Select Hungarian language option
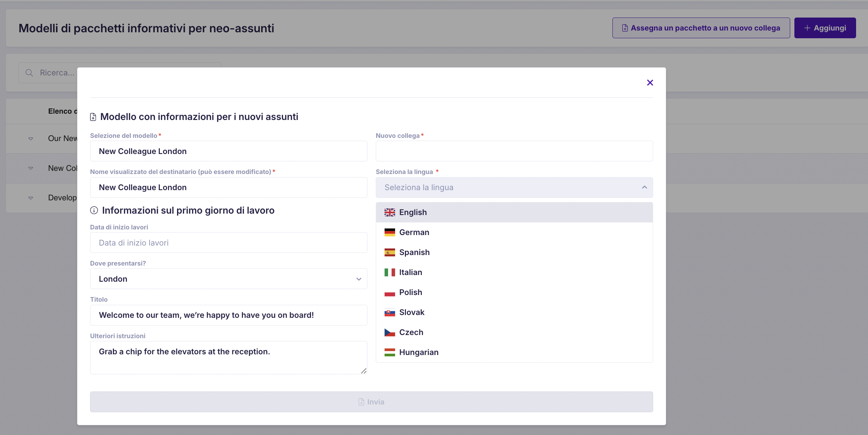868x435 pixels. [514, 352]
